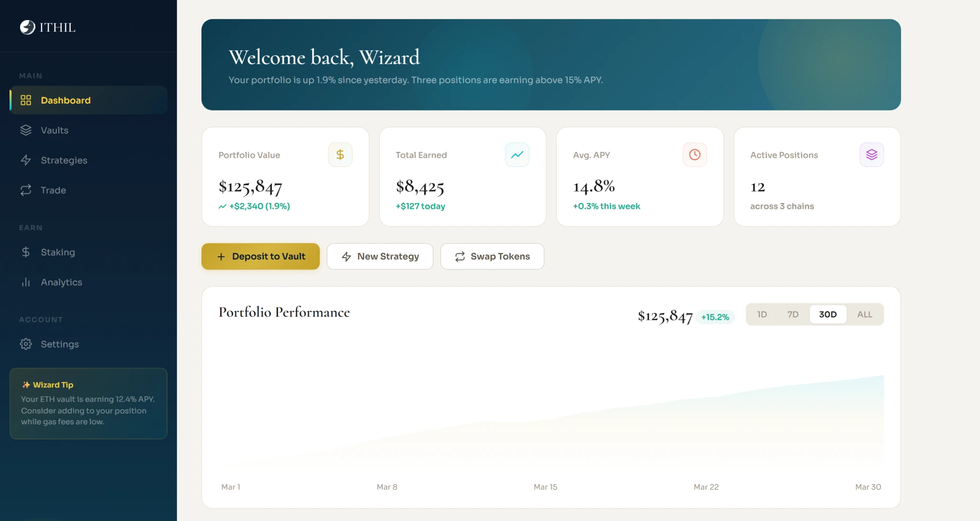This screenshot has height=521, width=980.
Task: Click the +0.3% this week text
Action: 606,206
